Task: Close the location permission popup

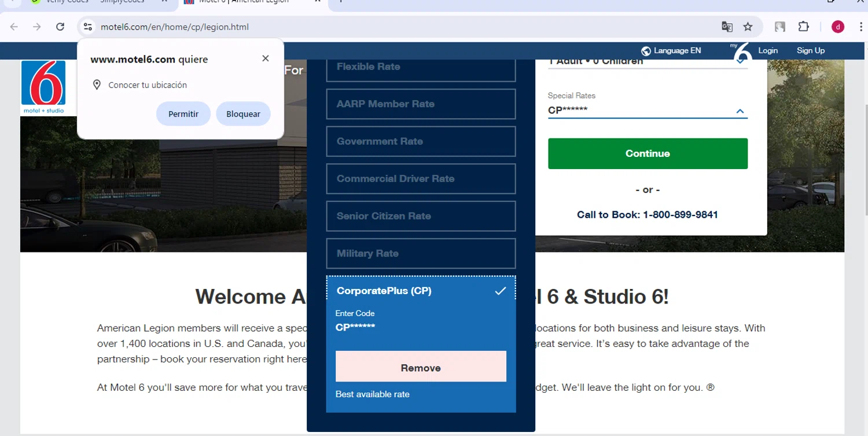Action: click(266, 58)
